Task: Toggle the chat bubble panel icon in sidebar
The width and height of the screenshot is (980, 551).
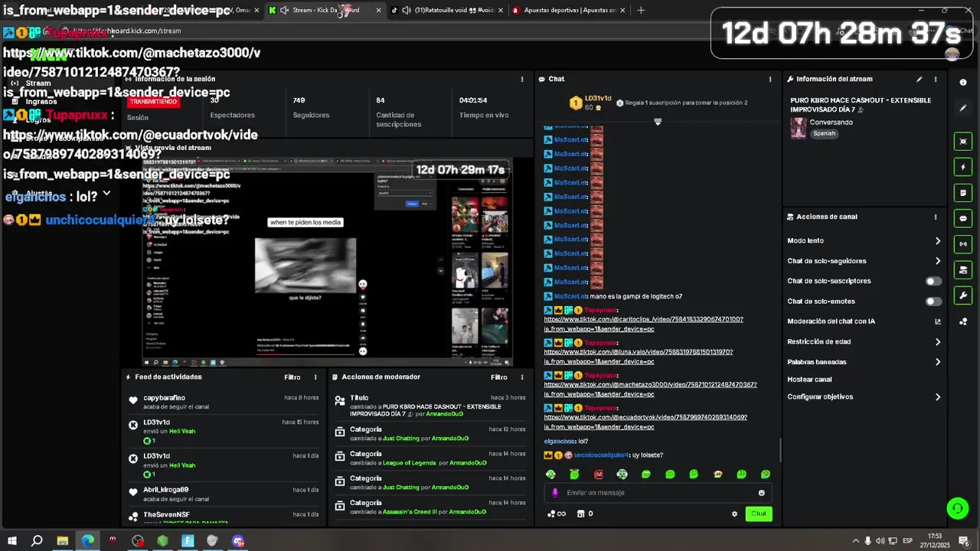Action: [963, 218]
